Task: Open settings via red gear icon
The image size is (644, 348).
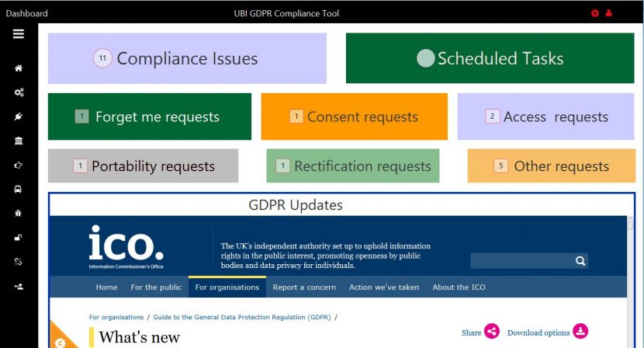Action: pyautogui.click(x=594, y=13)
